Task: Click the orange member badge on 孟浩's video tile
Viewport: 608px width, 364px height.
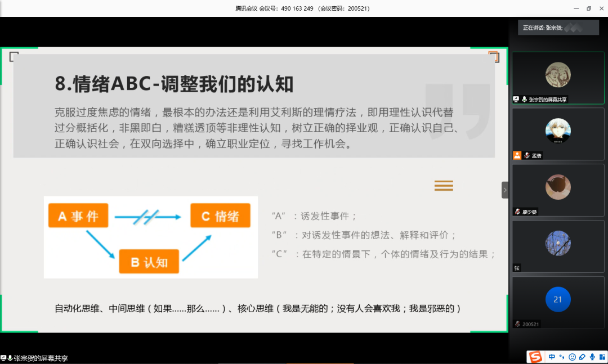Action: point(517,155)
